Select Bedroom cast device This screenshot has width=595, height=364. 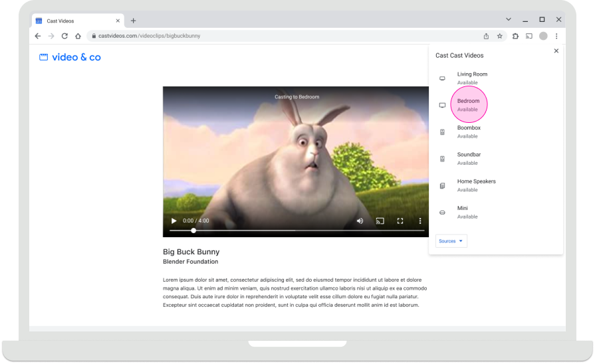(468, 105)
